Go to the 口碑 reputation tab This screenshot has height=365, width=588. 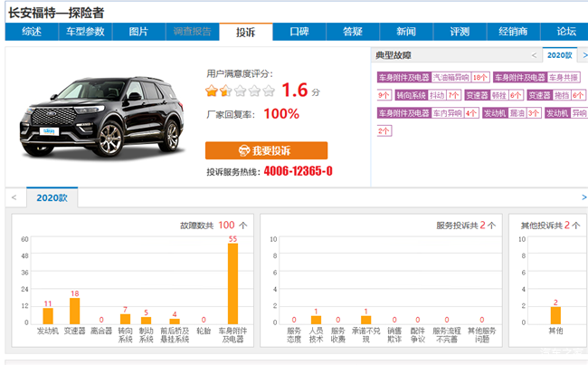click(299, 32)
